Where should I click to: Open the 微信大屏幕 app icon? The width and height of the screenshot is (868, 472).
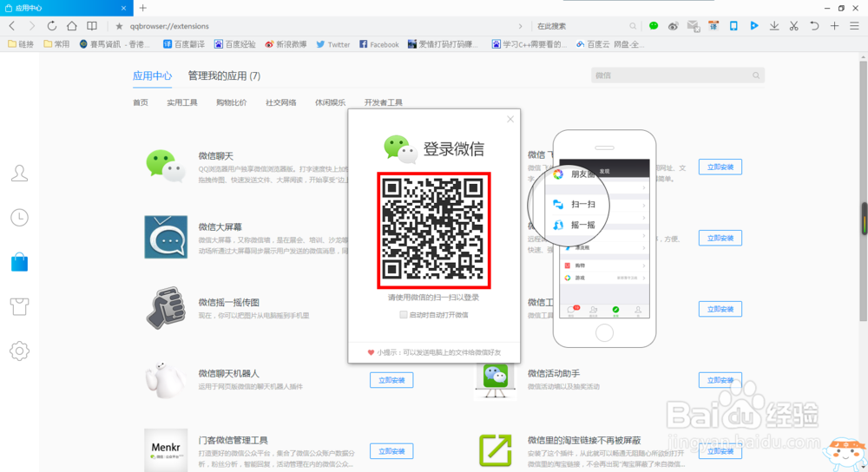166,237
